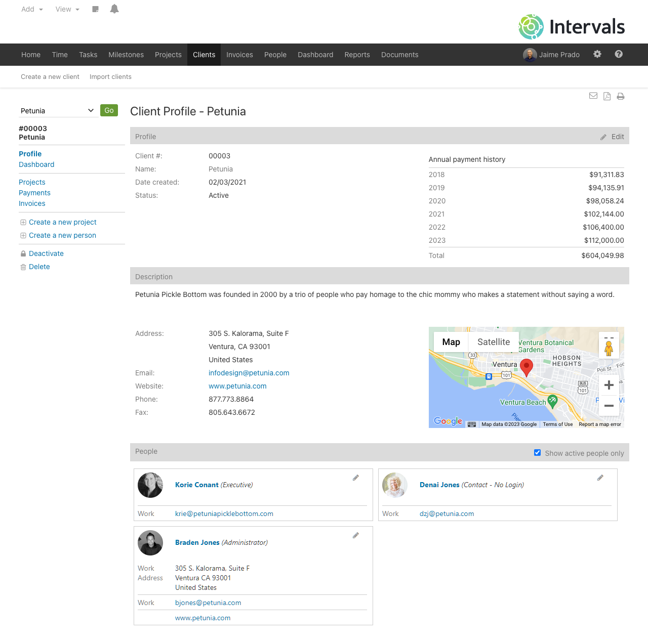
Task: Click Jaime Prado's avatar
Action: (x=530, y=55)
